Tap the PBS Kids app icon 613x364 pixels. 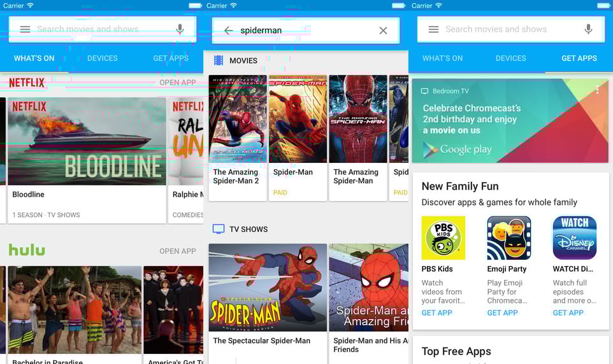(x=444, y=238)
